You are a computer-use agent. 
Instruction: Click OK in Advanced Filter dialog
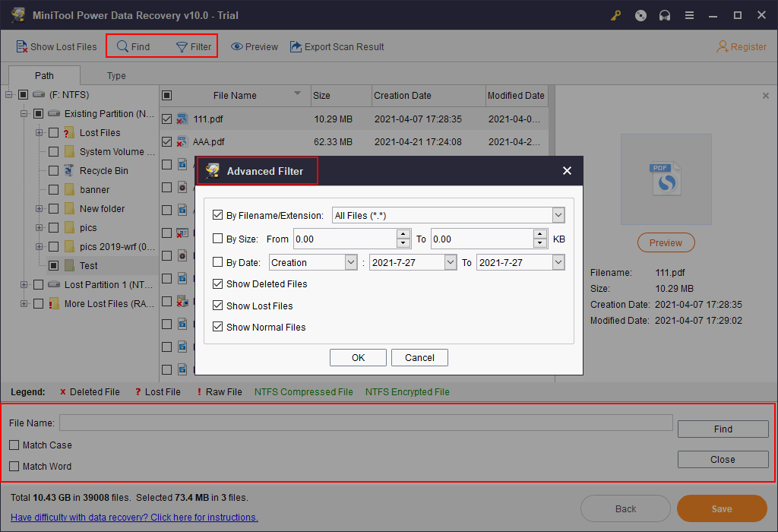click(x=359, y=357)
